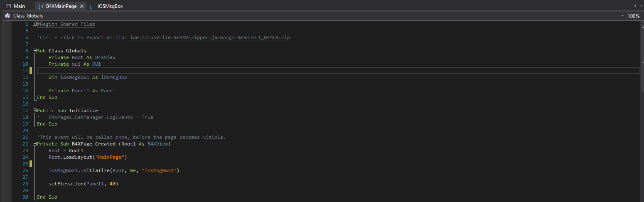Click the Main tab's module icon
The height and width of the screenshot is (202, 644).
8,6
